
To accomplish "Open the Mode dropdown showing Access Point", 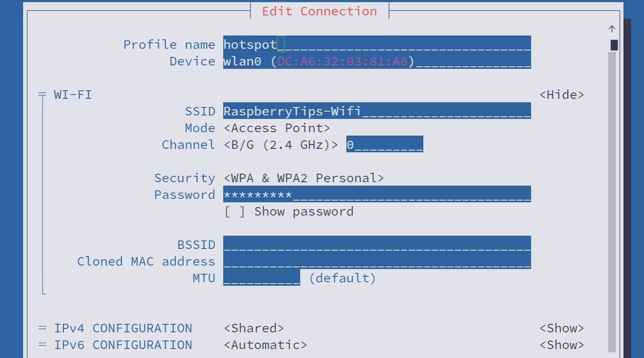I will tap(277, 127).
